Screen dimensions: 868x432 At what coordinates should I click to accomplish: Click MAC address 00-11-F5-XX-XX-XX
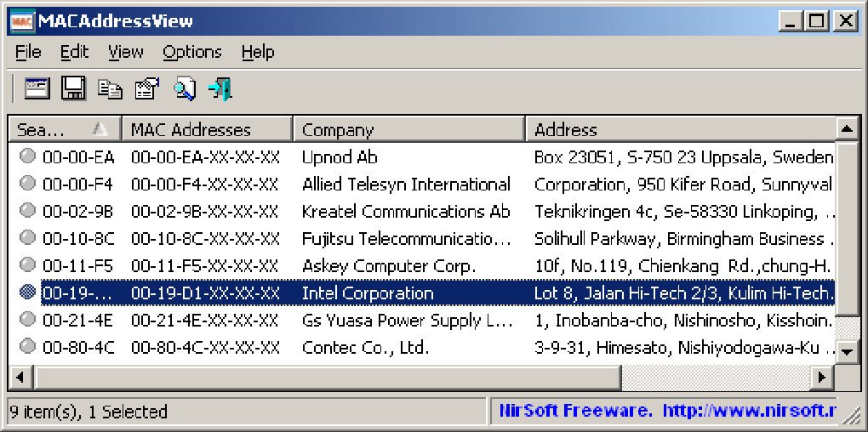(x=205, y=265)
